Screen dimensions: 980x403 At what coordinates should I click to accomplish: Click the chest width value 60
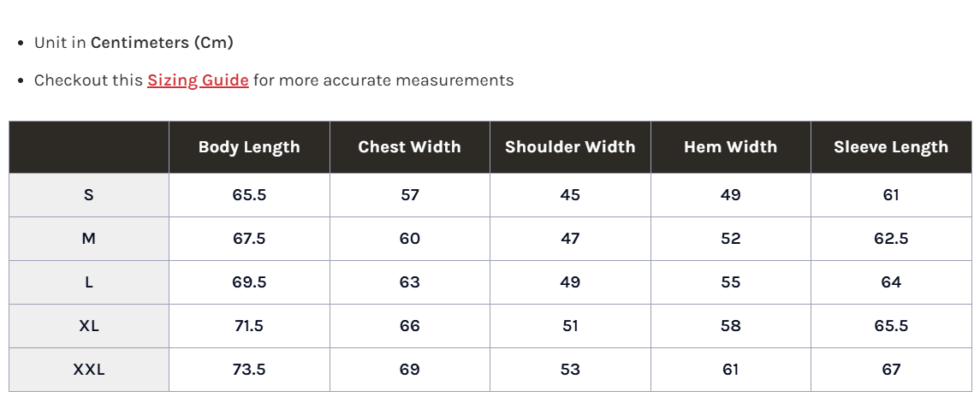coord(409,239)
